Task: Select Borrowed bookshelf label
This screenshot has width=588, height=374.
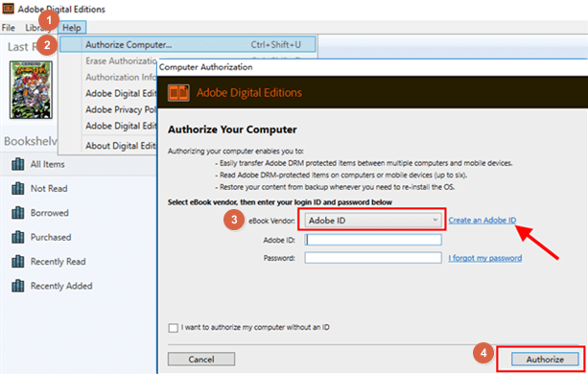Action: (x=50, y=213)
